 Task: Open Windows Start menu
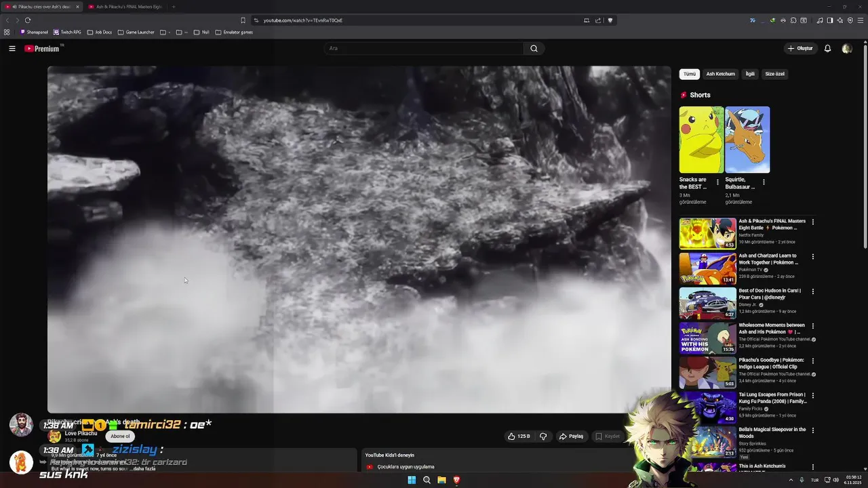[412, 480]
